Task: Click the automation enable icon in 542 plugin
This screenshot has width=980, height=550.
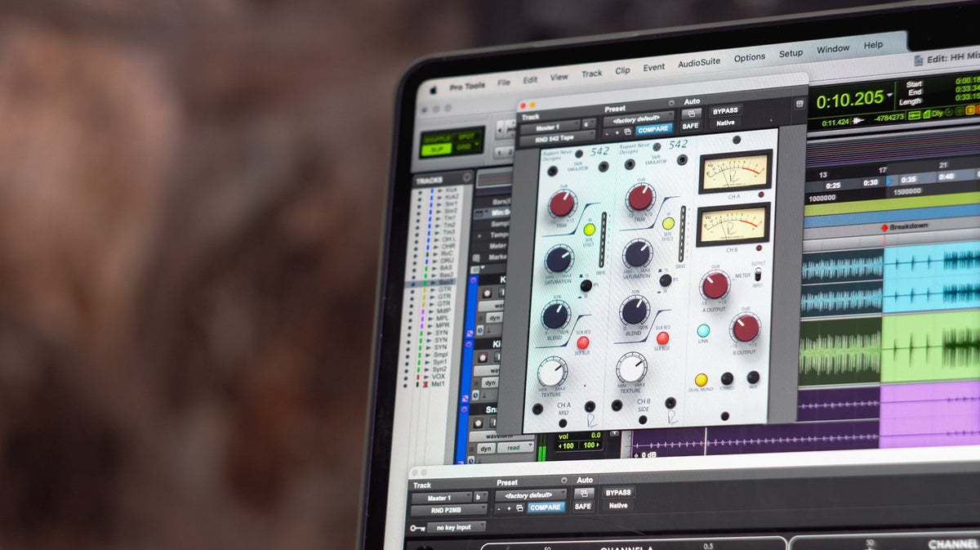Action: (x=691, y=114)
